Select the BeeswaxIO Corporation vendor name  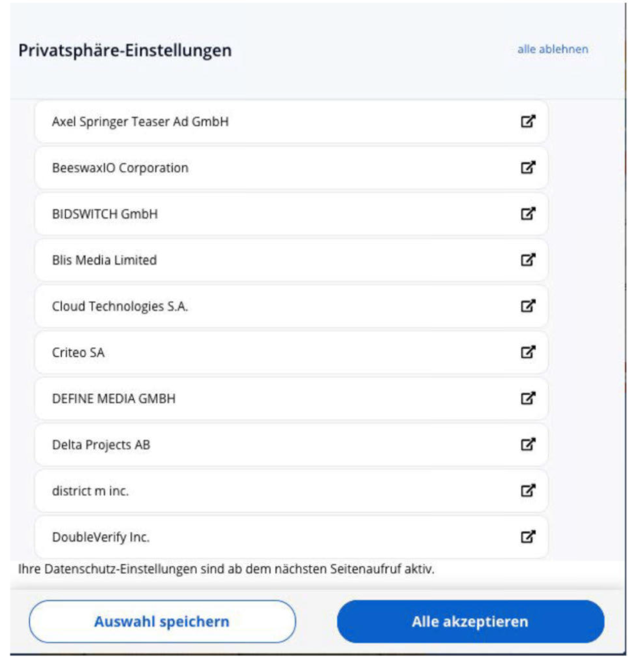120,168
